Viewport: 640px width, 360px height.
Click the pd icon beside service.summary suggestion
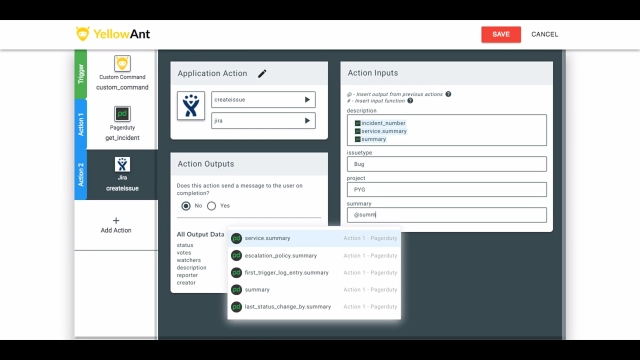click(236, 238)
